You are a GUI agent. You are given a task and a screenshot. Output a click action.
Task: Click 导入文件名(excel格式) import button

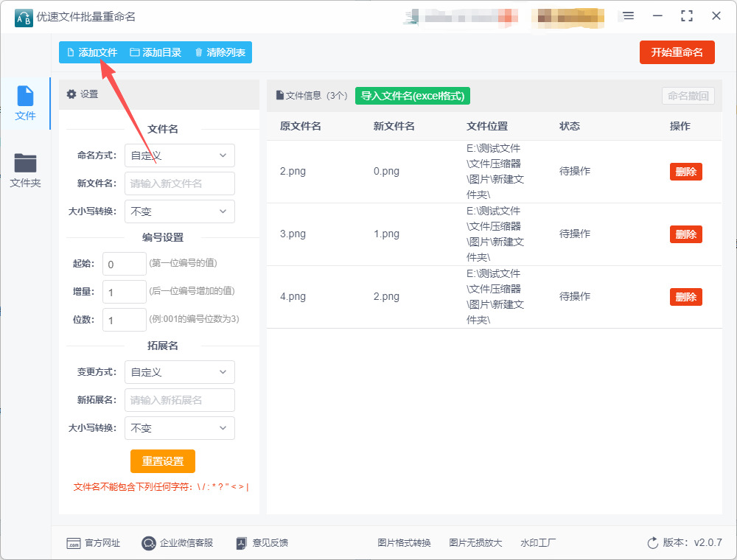coord(412,96)
